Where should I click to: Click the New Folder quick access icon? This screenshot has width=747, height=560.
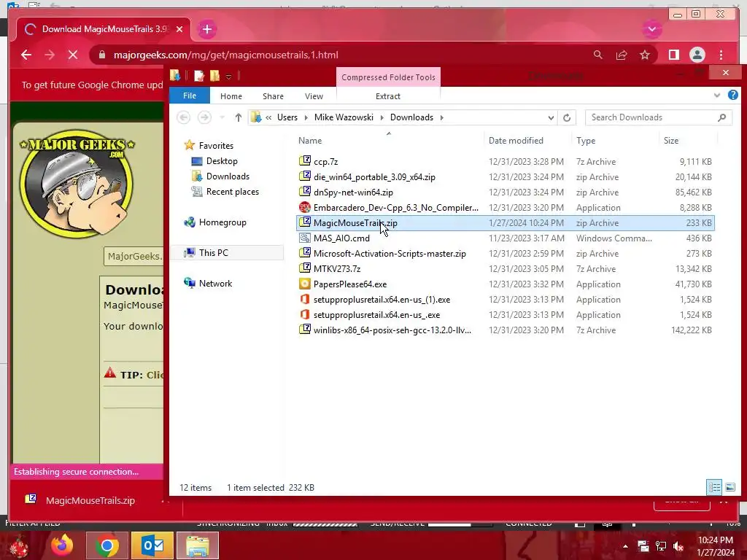215,76
